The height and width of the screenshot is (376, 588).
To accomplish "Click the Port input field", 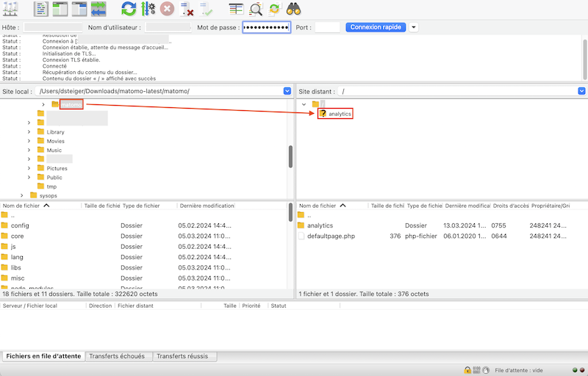I will click(x=327, y=27).
